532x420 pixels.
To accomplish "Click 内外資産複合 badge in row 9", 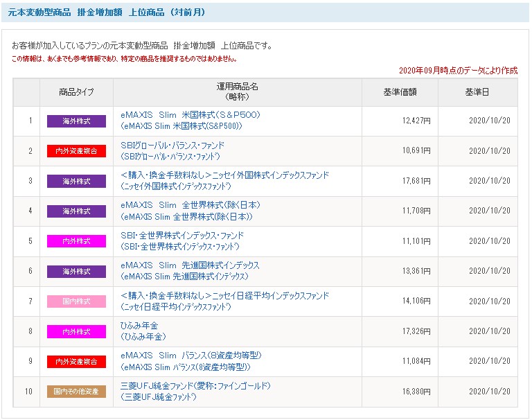I will pos(76,362).
